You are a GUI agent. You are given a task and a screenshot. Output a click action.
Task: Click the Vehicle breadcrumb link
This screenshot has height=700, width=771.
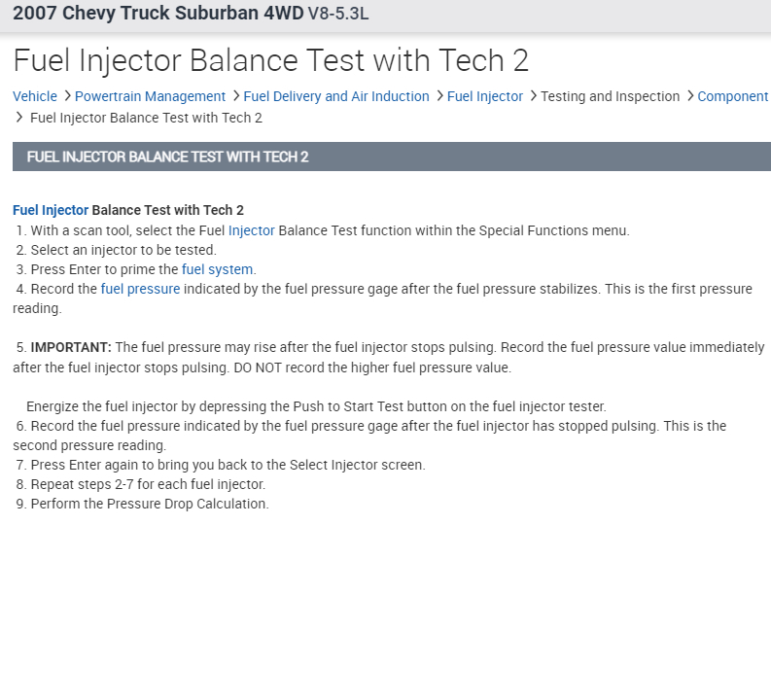pos(35,96)
